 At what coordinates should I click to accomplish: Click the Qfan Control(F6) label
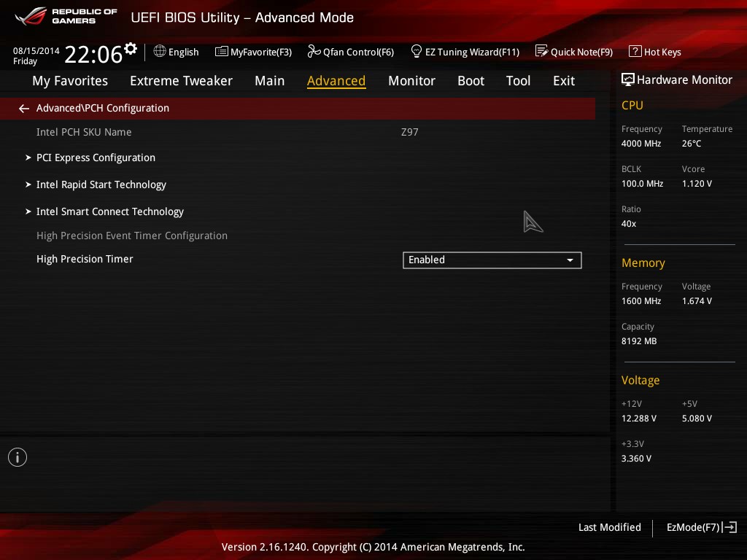tap(358, 52)
